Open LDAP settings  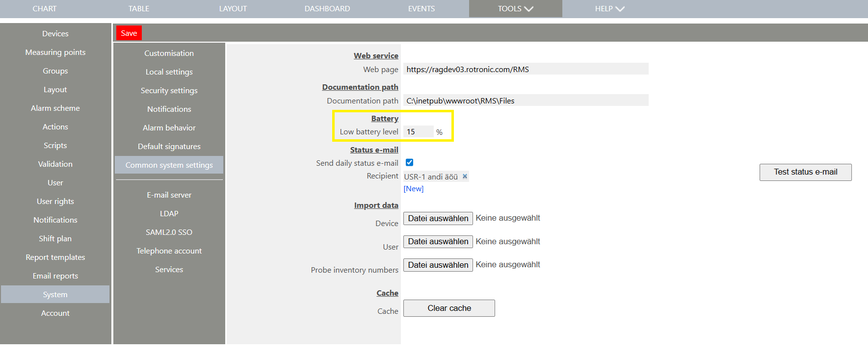169,213
